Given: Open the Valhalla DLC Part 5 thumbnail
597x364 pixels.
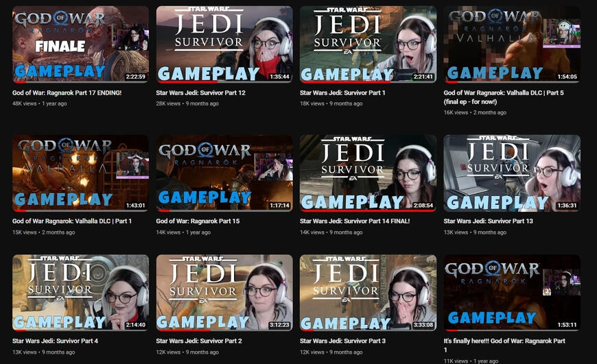Looking at the screenshot, I should 512,45.
